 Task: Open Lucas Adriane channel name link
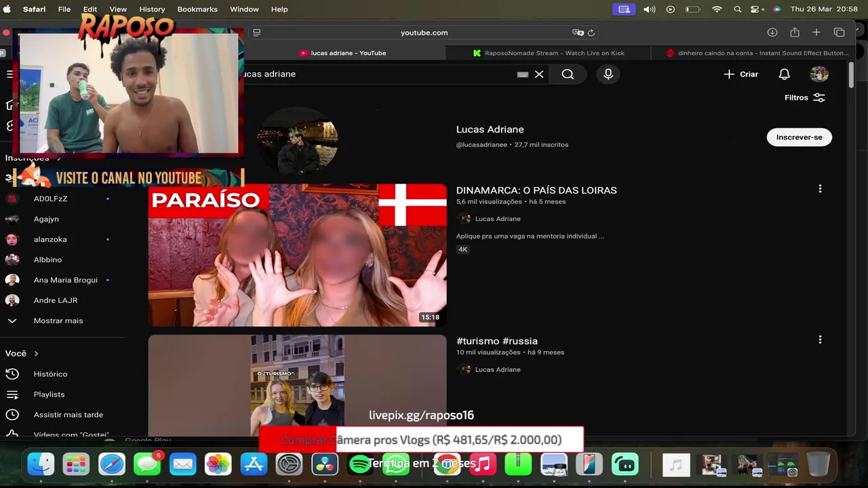(x=490, y=129)
